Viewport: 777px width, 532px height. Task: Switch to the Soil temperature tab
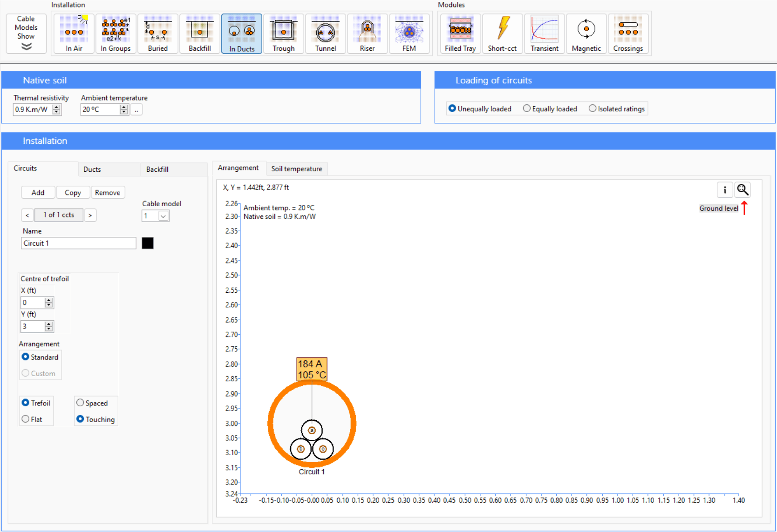[297, 168]
